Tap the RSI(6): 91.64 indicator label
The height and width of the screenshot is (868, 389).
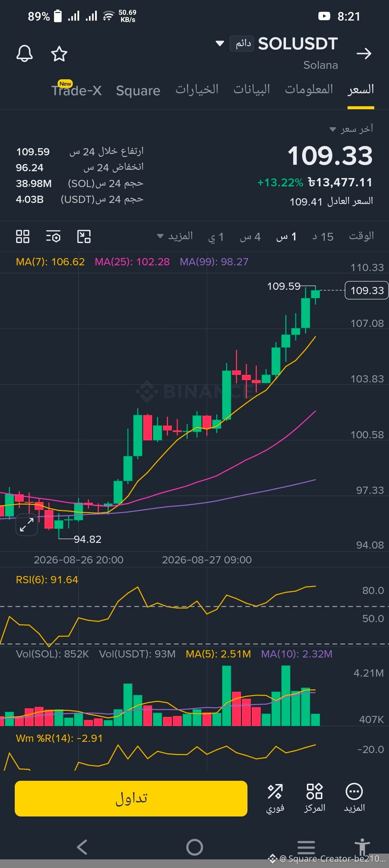tap(47, 580)
